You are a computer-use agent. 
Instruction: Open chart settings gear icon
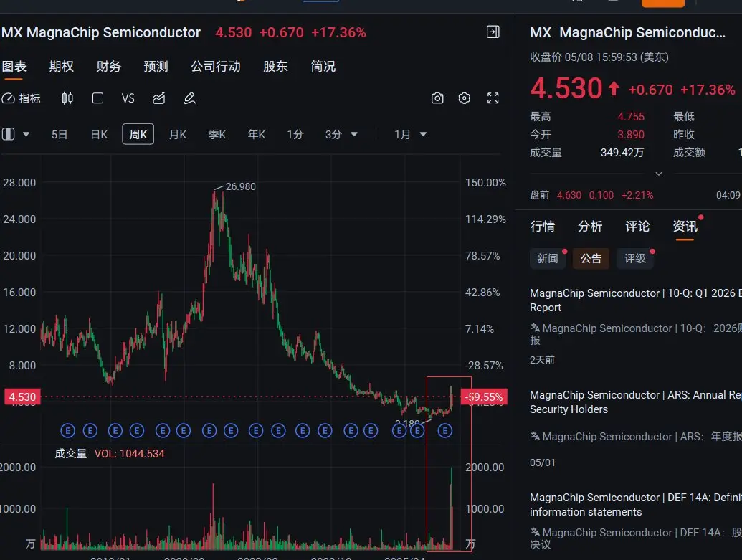pos(465,98)
